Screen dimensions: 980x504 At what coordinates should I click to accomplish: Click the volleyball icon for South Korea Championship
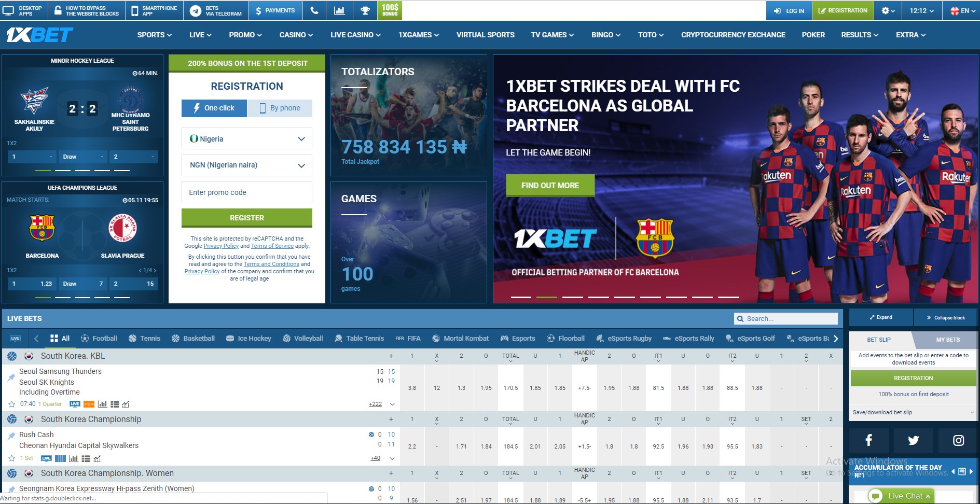[x=12, y=419]
